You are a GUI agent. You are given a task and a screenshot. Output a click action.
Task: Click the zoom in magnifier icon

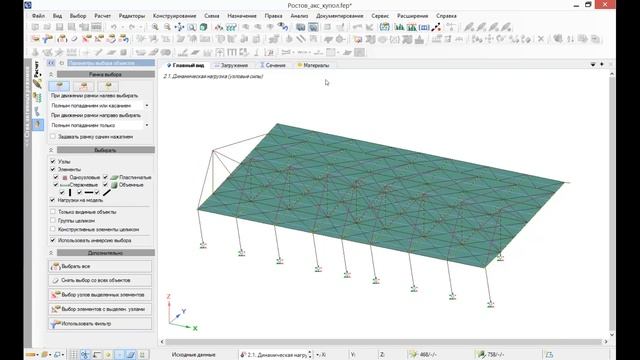pyautogui.click(x=155, y=27)
